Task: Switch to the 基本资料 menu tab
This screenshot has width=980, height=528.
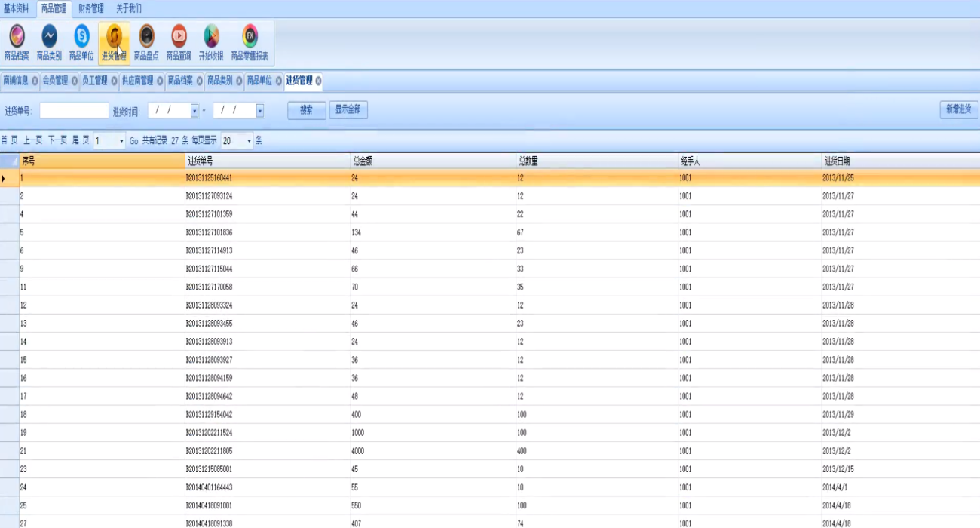Action: tap(17, 8)
